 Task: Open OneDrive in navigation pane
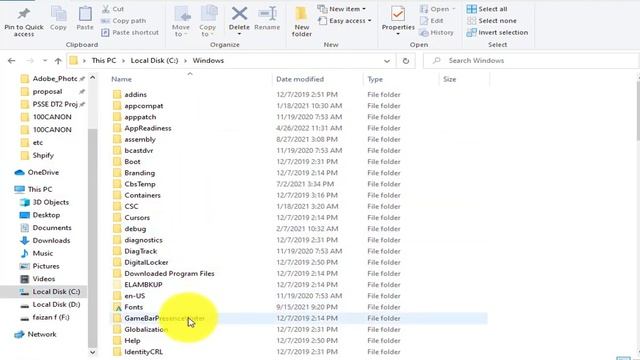[x=37, y=172]
